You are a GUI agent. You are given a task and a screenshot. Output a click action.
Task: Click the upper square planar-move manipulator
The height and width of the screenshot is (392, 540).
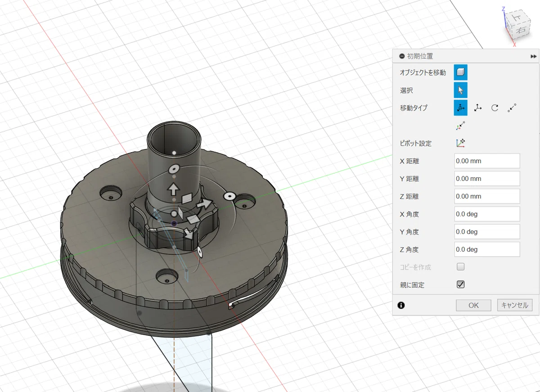pyautogui.click(x=186, y=198)
